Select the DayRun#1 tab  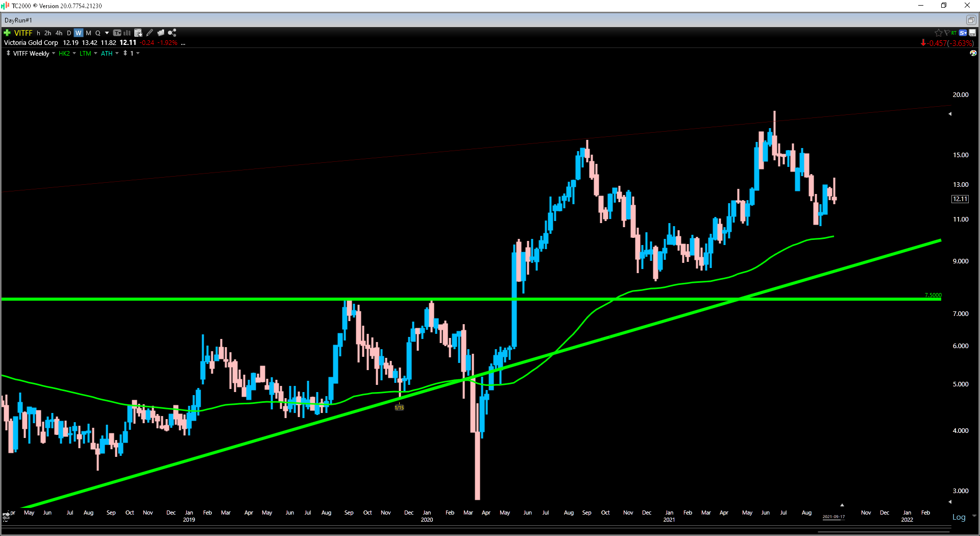point(18,20)
